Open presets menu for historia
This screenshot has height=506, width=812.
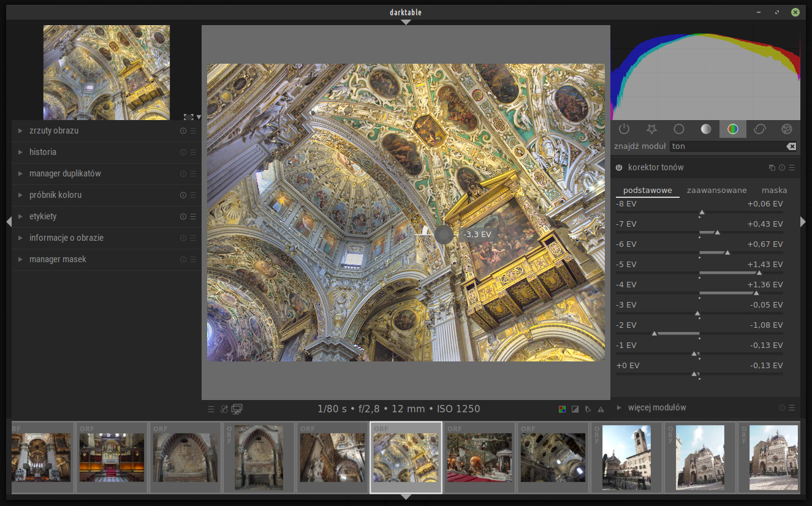pos(193,153)
